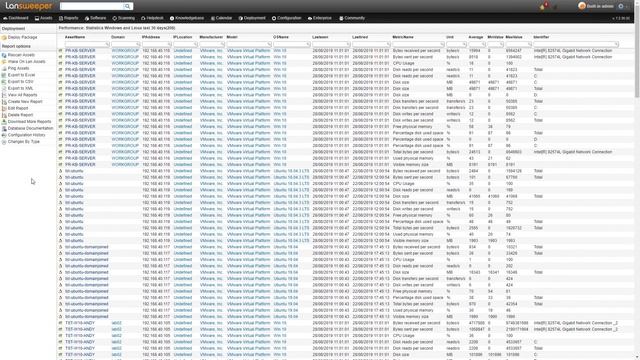This screenshot has height=360, width=640.
Task: Click the magnifier icon in top search box
Action: click(128, 6)
